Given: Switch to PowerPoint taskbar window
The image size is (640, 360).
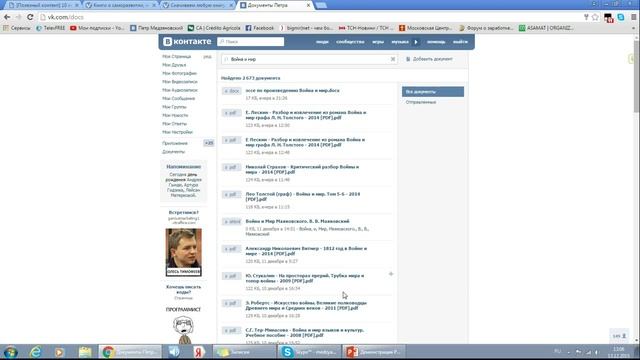Looking at the screenshot, I should [373, 352].
